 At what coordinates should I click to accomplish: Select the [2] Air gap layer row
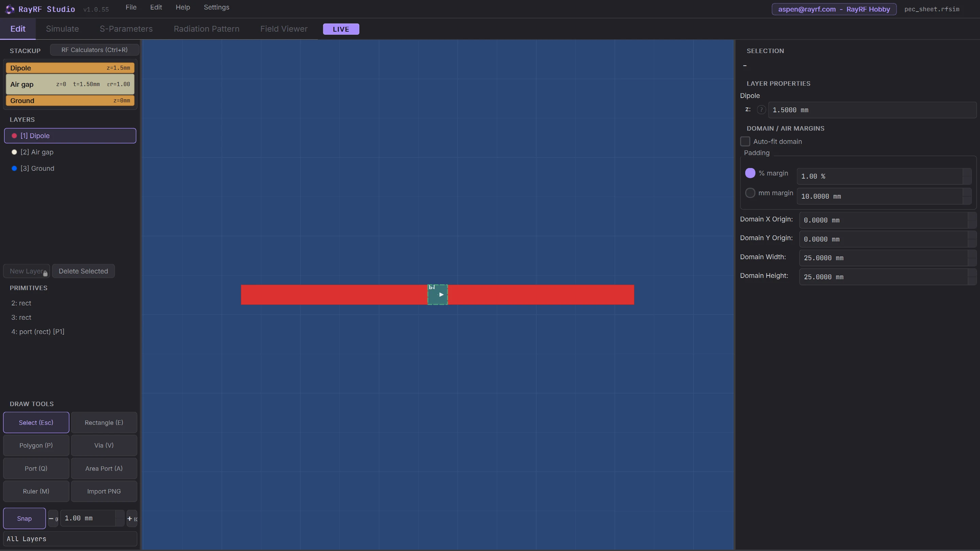point(70,152)
